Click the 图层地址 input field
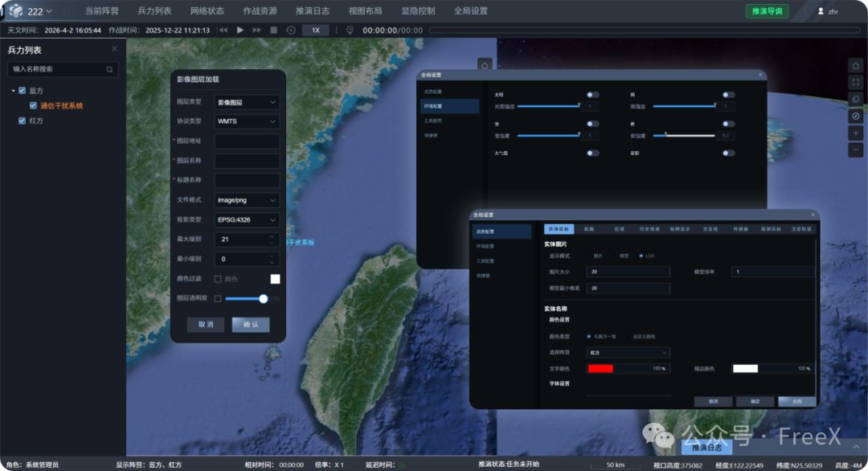The width and height of the screenshot is (868, 471). point(247,141)
